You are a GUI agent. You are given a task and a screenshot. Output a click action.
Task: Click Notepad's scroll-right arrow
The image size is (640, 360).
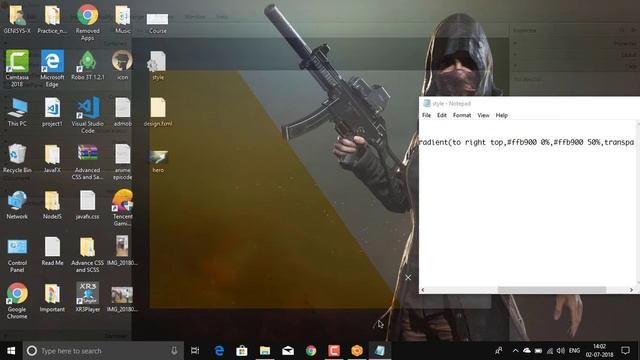pos(631,290)
